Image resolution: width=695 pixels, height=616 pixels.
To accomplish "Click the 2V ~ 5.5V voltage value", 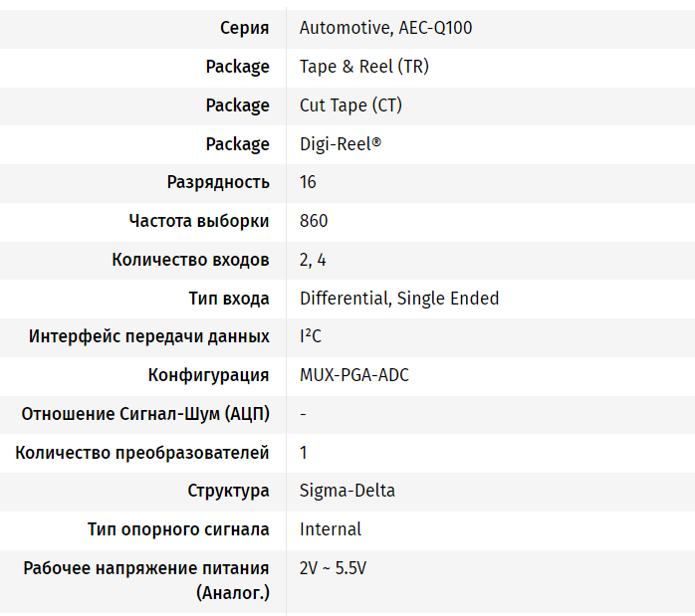I will tap(333, 568).
